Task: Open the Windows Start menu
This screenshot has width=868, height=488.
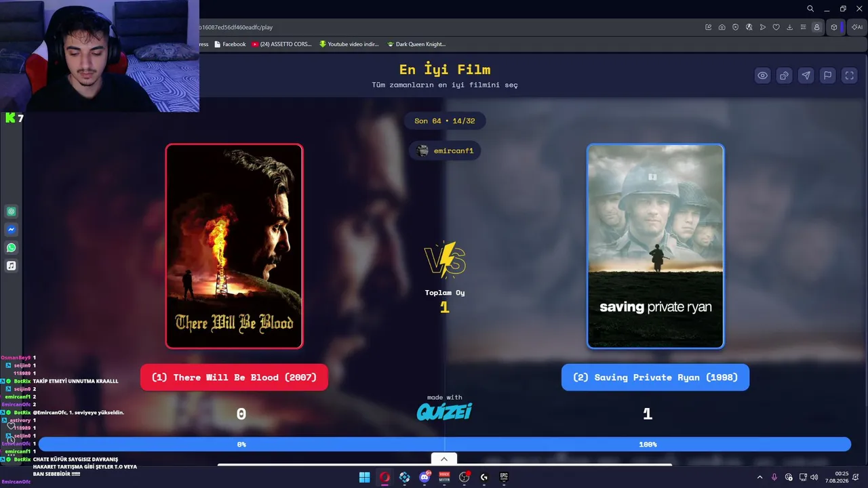Action: (364, 477)
